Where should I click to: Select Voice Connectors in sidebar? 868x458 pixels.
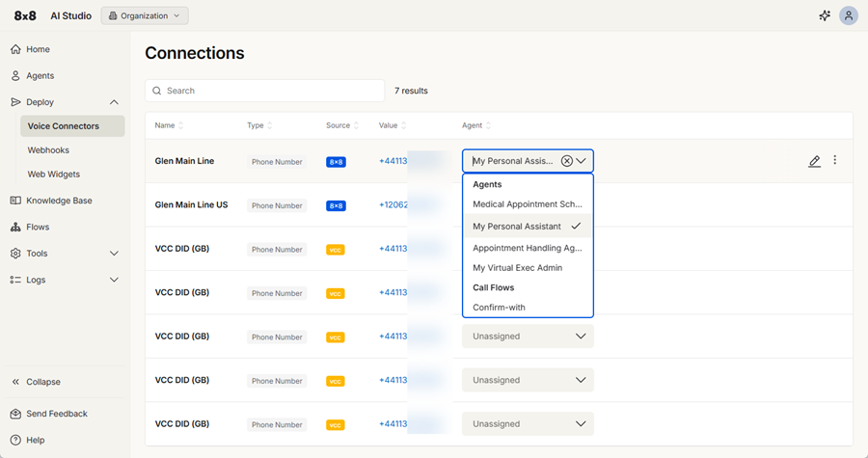[72, 126]
